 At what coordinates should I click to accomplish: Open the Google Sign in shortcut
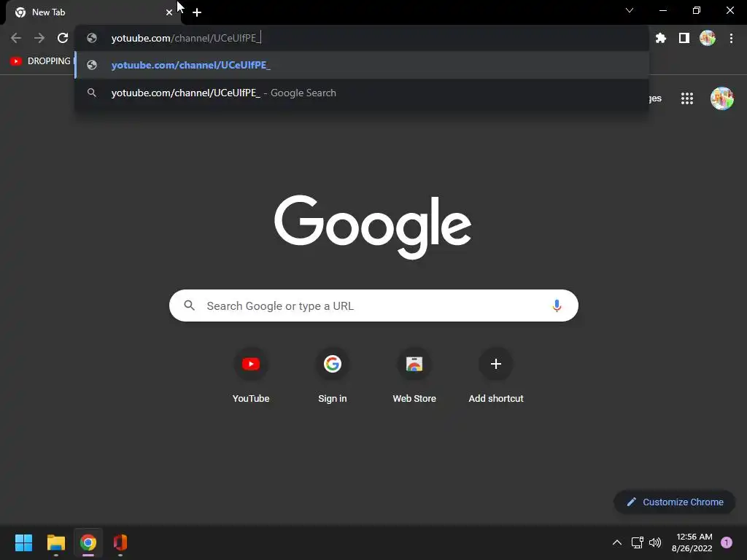pos(333,376)
